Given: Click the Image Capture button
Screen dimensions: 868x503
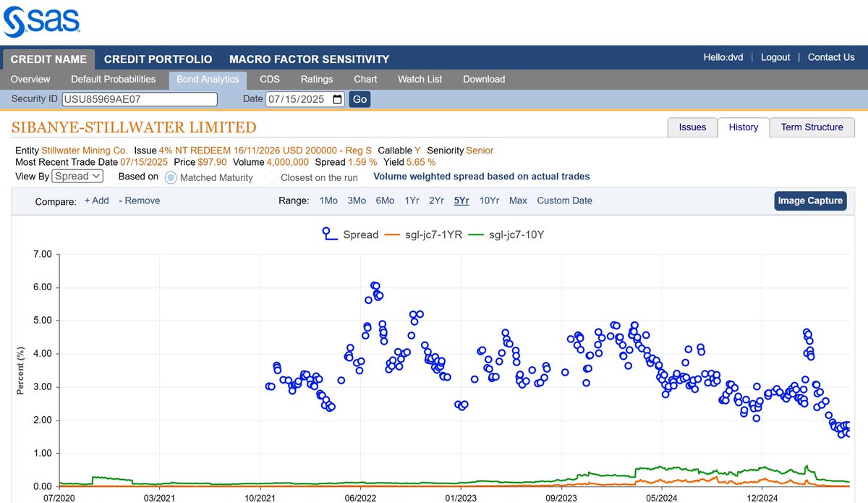Looking at the screenshot, I should click(x=811, y=200).
